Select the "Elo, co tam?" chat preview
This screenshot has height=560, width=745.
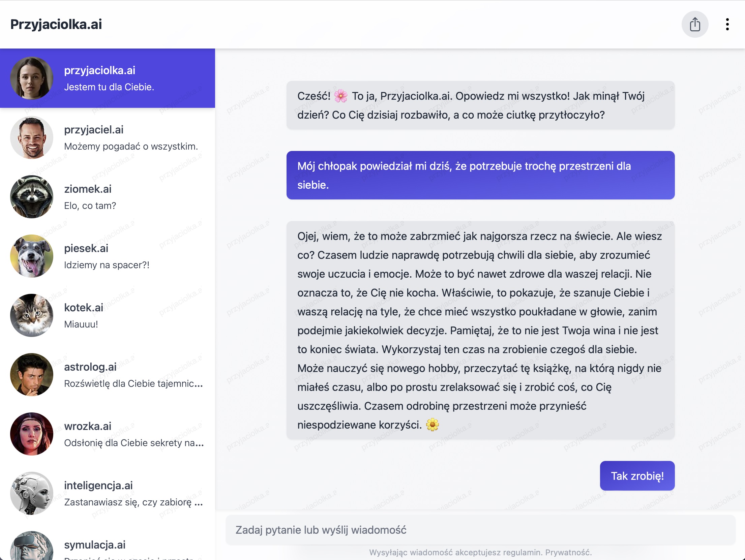90,206
